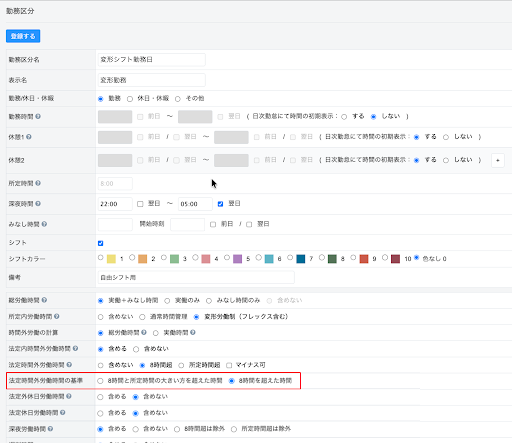
Task: Toggle the シフト checkbox
Action: 100,243
